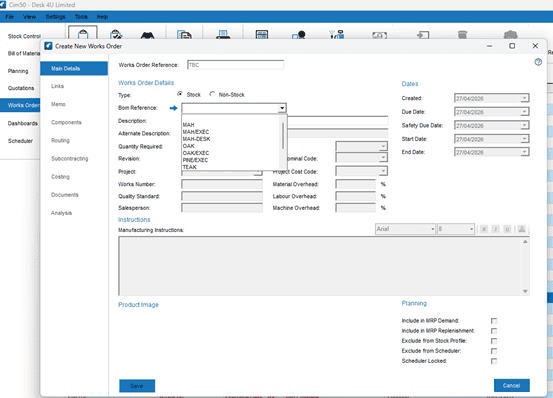Open the Due Date dropdown

(524, 112)
